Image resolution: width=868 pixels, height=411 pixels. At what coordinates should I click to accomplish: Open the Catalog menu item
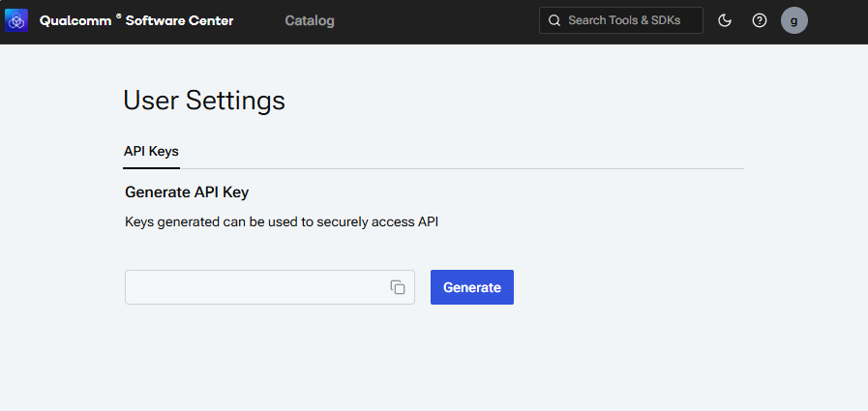pyautogui.click(x=310, y=20)
